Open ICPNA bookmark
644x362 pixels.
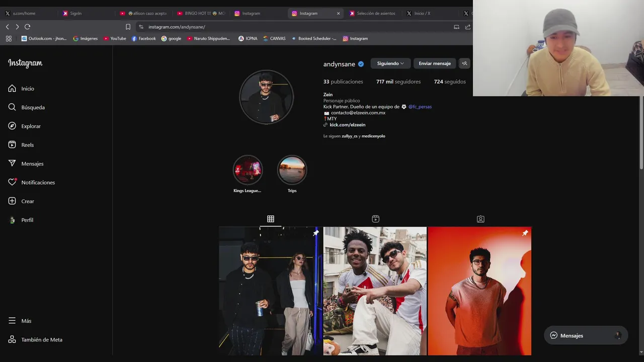[x=248, y=38]
